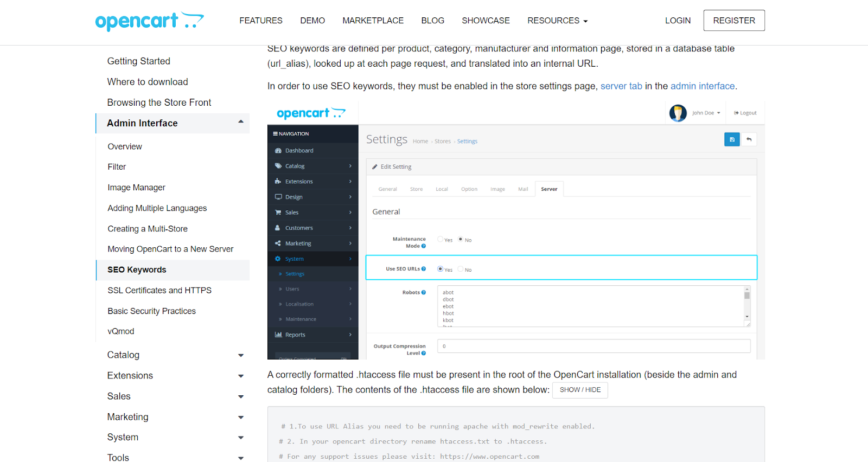Open the BLOG page
Screen dimensions: 868x462
[x=433, y=21]
